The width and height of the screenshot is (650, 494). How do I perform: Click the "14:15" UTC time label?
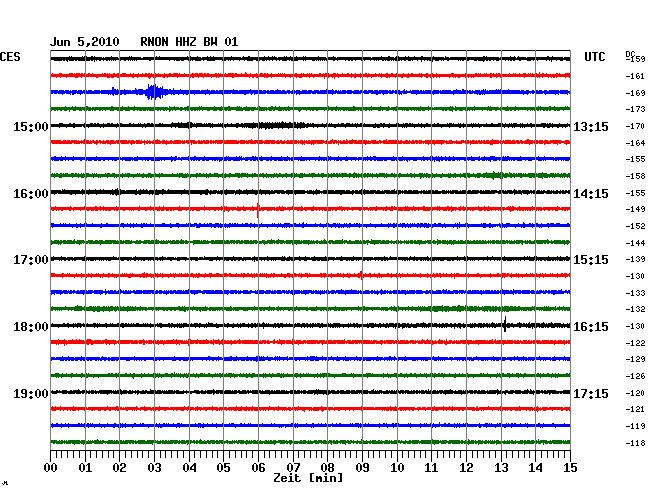(x=591, y=194)
